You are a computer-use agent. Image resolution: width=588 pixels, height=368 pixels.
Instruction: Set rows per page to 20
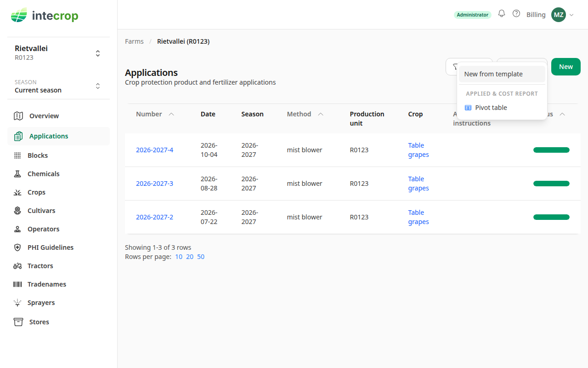coord(190,257)
